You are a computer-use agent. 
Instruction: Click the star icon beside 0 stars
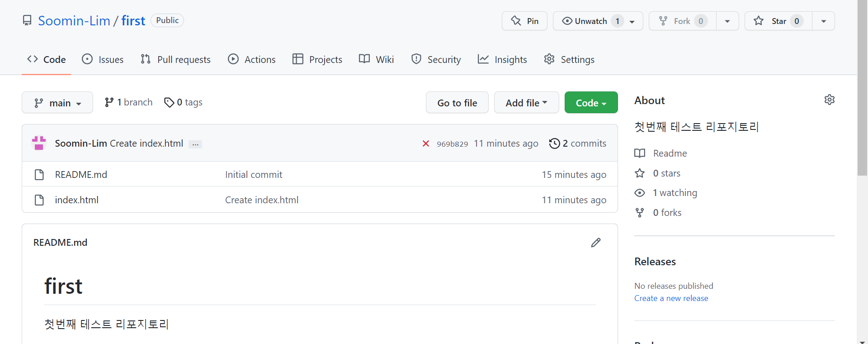[640, 173]
